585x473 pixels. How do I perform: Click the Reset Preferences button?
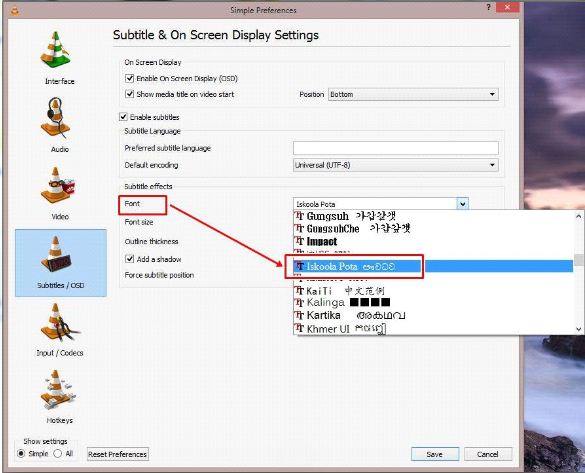pos(118,454)
